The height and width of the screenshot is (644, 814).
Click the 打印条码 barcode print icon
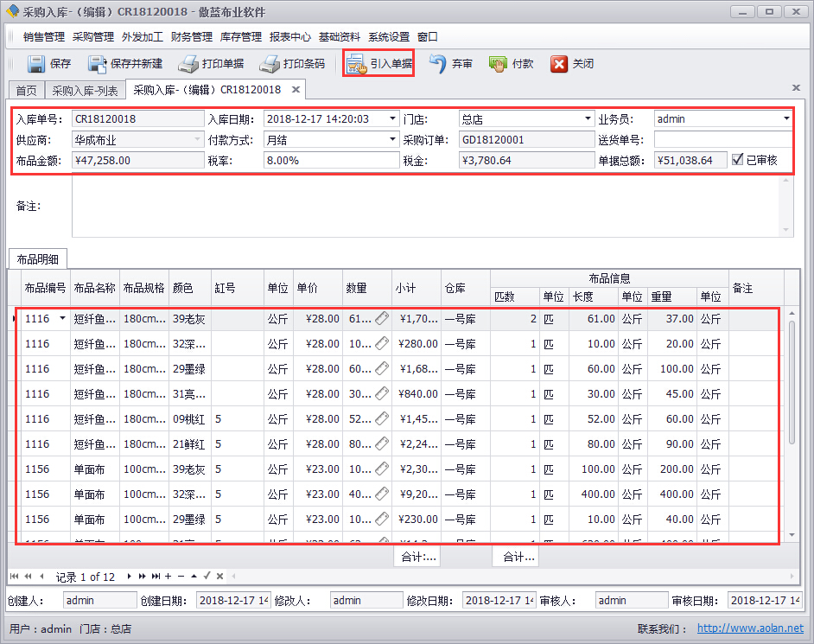point(270,64)
